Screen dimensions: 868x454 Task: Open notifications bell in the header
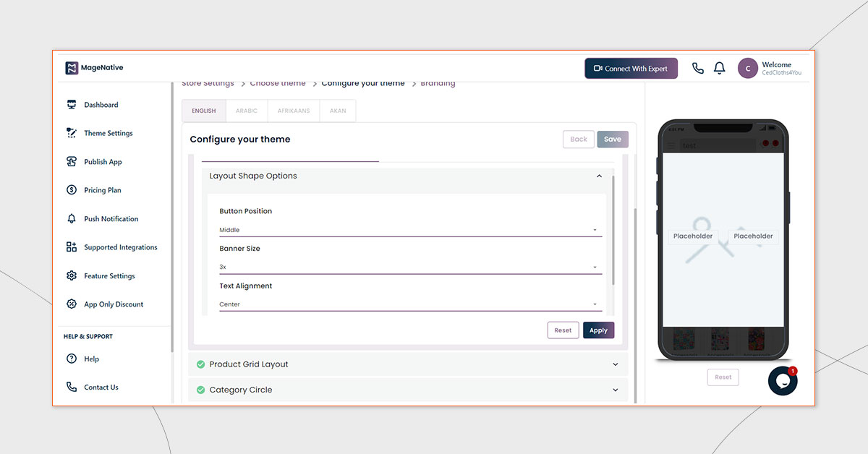point(720,69)
